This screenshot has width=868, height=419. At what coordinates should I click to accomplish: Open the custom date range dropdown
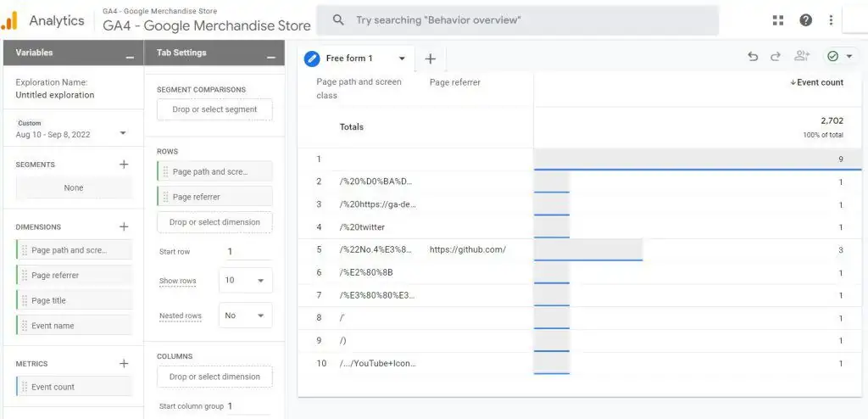pyautogui.click(x=123, y=134)
